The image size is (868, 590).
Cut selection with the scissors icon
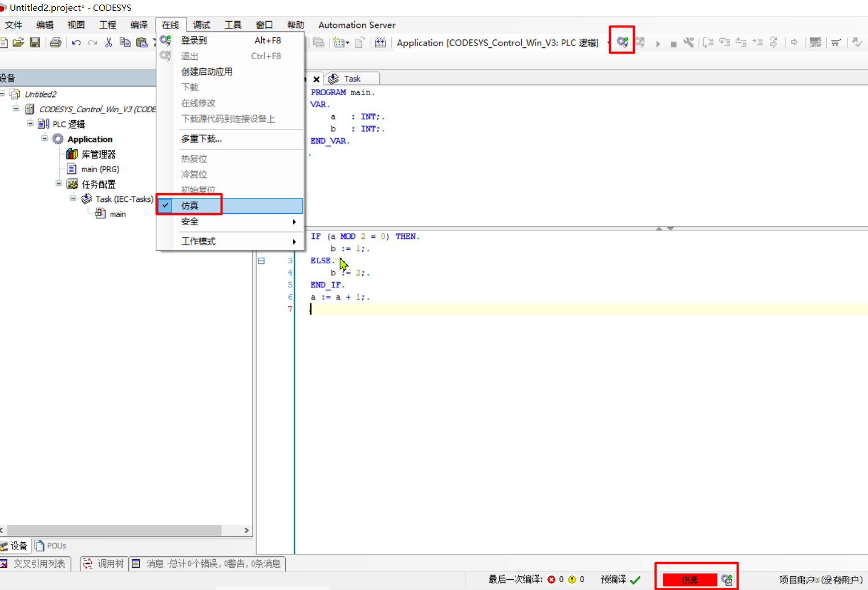pyautogui.click(x=108, y=43)
